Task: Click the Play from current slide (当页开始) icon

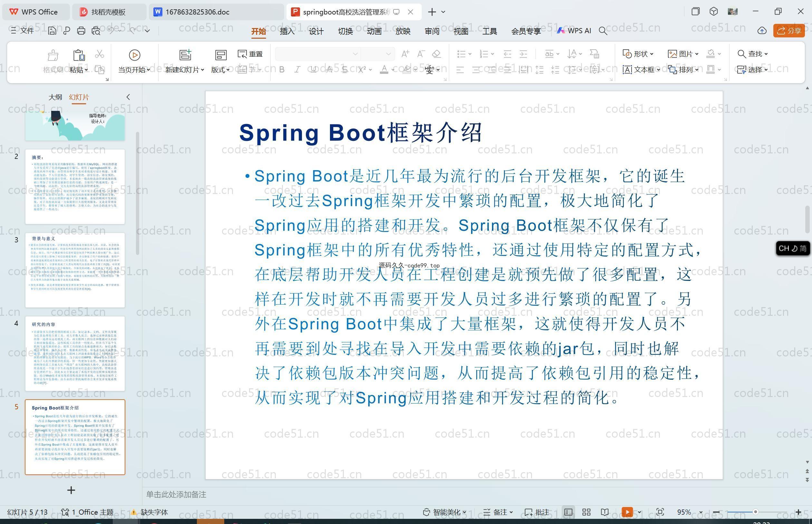Action: coord(134,55)
